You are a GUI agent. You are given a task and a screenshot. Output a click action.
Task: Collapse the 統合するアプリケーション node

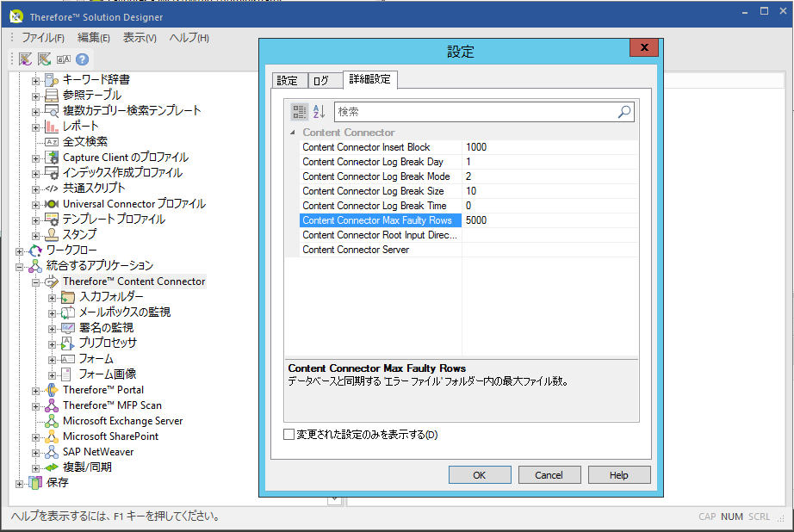click(19, 267)
